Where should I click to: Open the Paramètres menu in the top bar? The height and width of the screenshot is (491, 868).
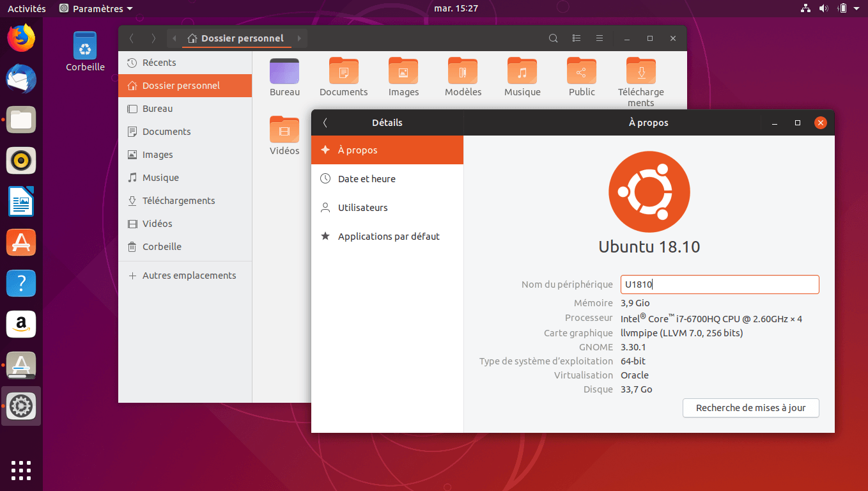click(95, 8)
